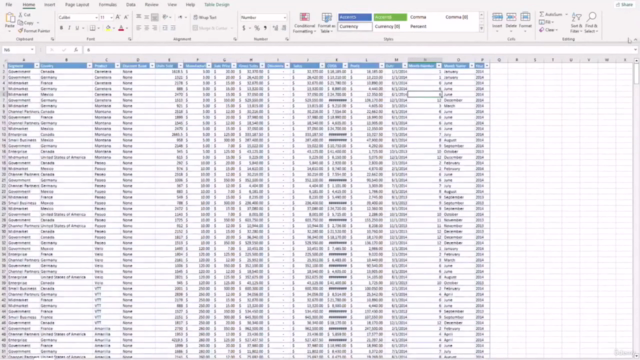Image resolution: width=640 pixels, height=360 pixels.
Task: Switch to the Formulas tab
Action: click(x=107, y=4)
